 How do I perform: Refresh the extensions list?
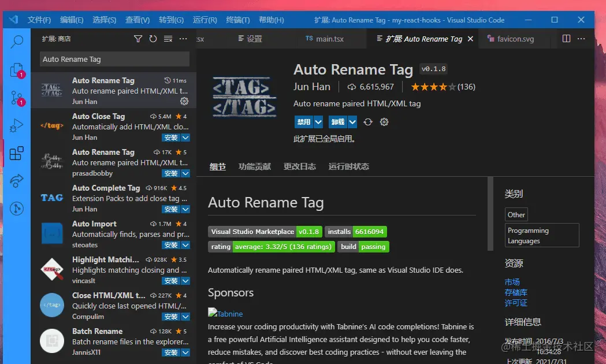(x=153, y=39)
